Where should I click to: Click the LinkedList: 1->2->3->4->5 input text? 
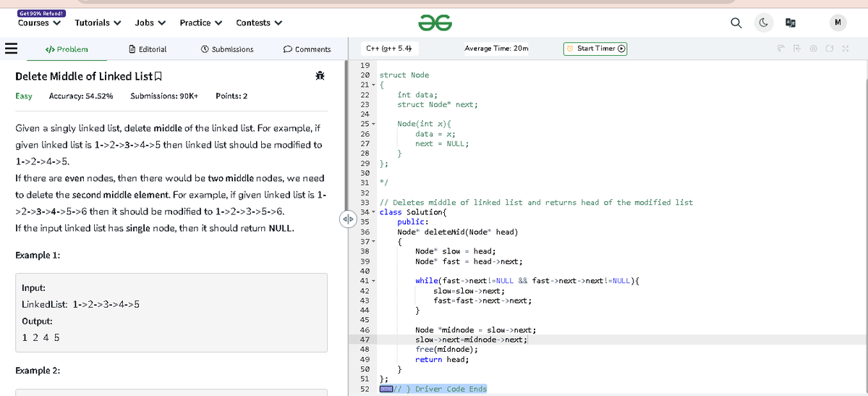coord(81,304)
